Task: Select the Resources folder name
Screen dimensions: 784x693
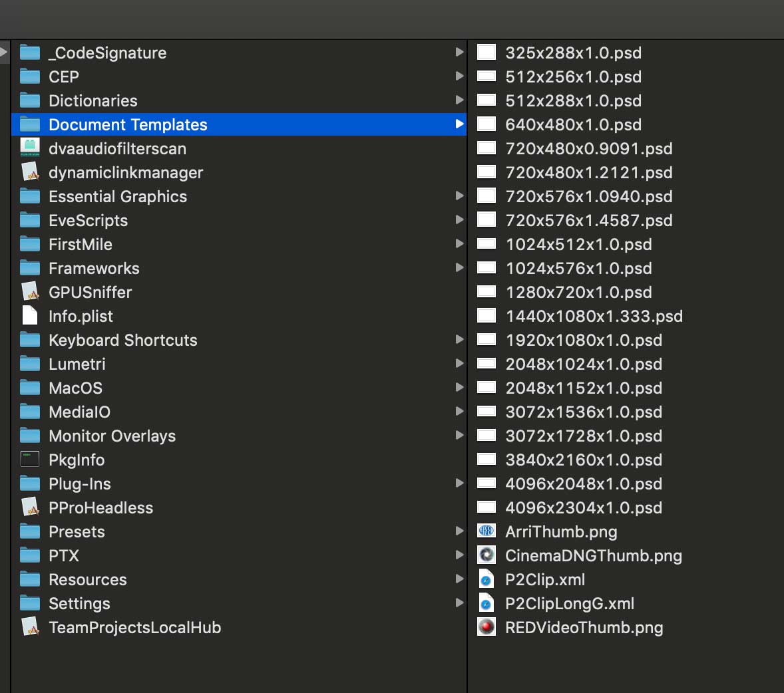Action: [87, 579]
